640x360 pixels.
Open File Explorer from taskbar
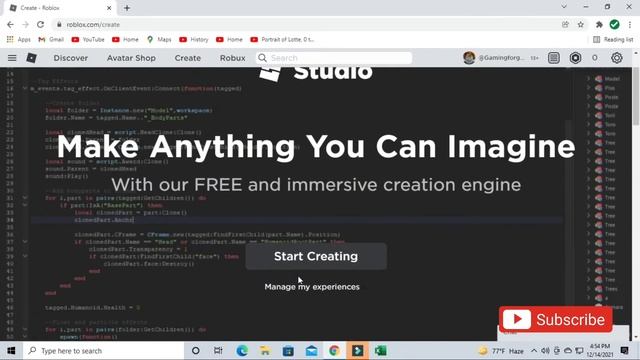tap(265, 351)
